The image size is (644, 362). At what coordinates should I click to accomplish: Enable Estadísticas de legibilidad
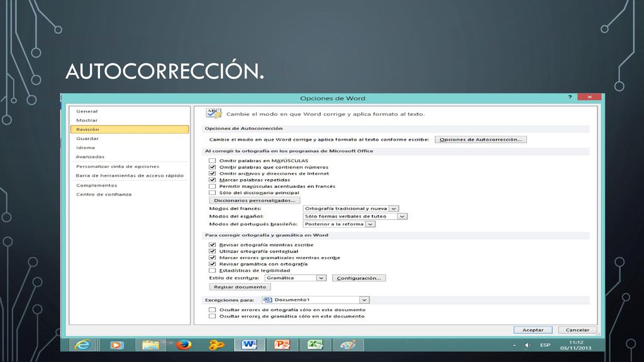213,270
